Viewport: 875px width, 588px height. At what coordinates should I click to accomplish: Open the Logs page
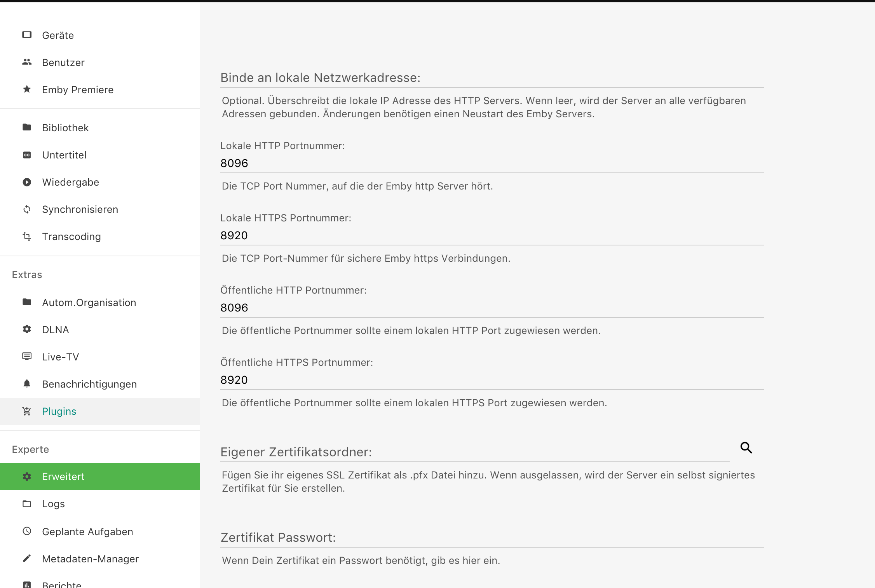coord(100,504)
